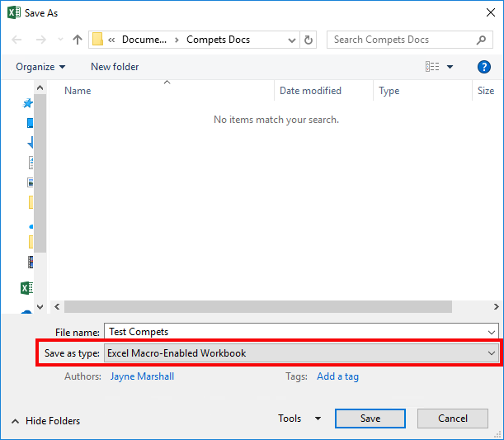
Task: Go up one folder level
Action: click(78, 40)
